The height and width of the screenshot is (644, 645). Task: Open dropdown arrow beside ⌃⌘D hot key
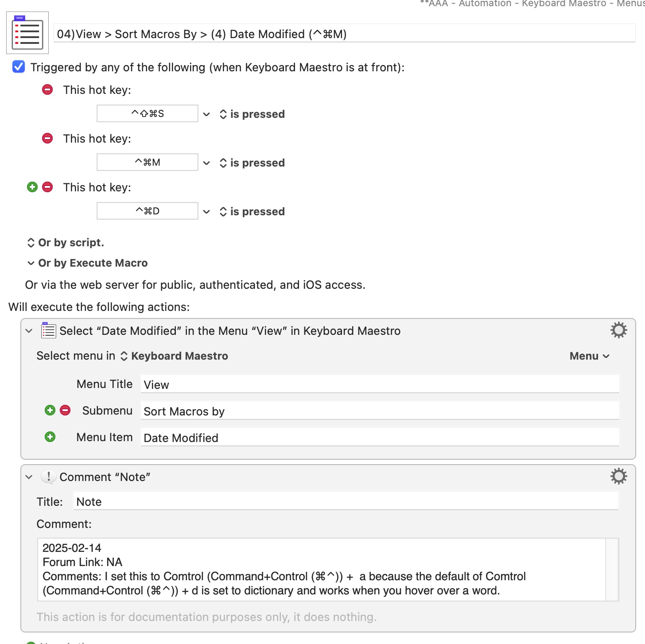click(x=206, y=212)
